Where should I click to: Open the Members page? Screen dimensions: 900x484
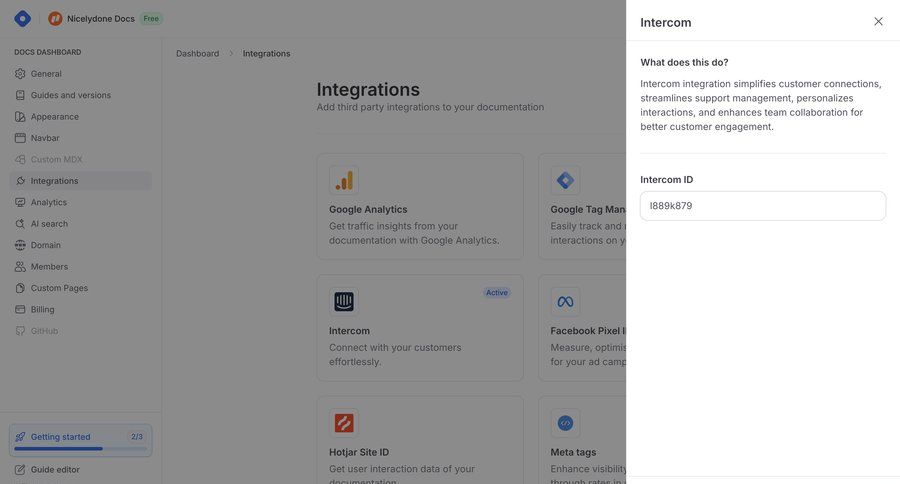[49, 266]
